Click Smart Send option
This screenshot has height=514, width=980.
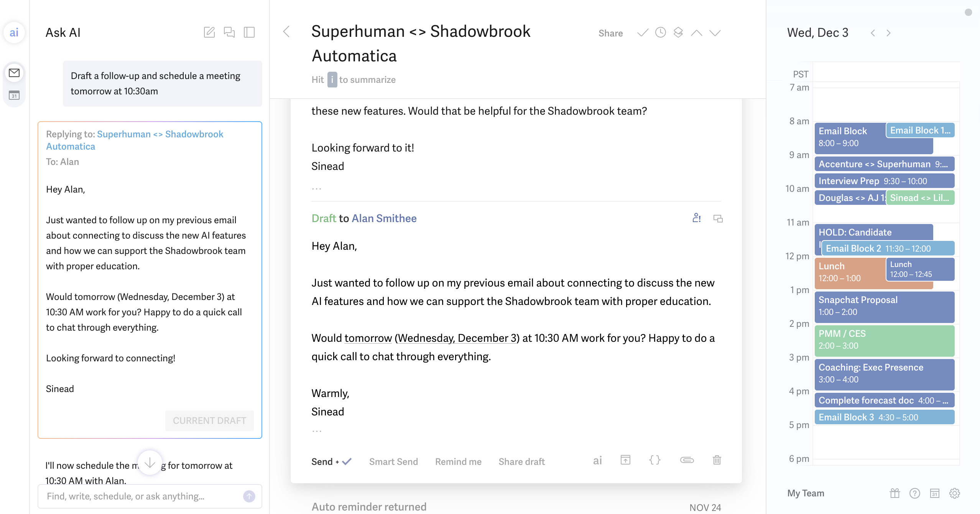coord(393,461)
